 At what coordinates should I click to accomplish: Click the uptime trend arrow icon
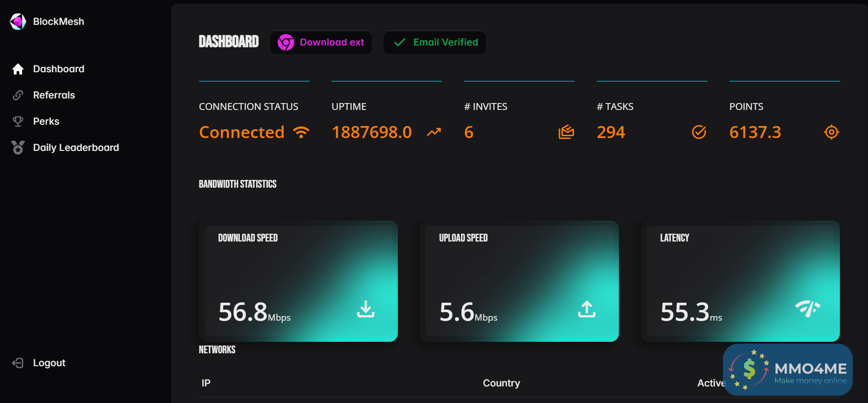pyautogui.click(x=434, y=132)
